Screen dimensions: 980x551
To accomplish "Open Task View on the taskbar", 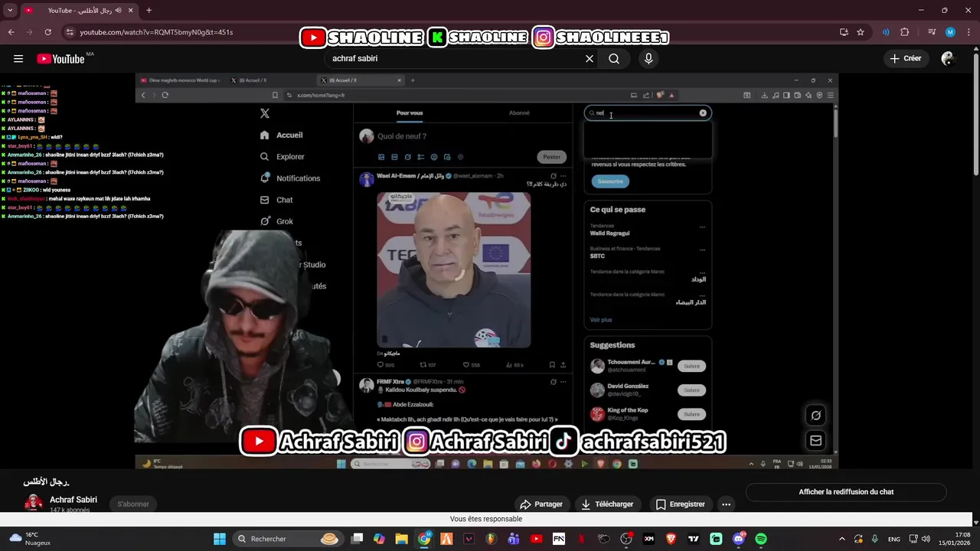I will click(x=357, y=539).
